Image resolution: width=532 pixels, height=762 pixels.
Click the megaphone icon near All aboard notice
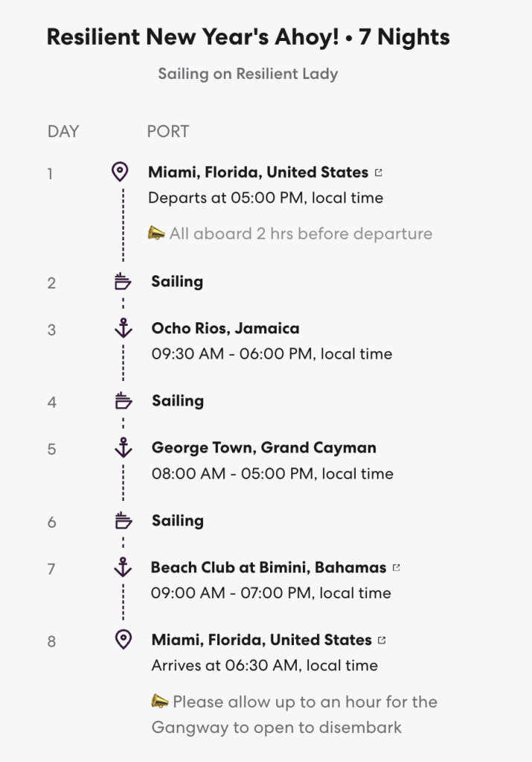(x=156, y=234)
